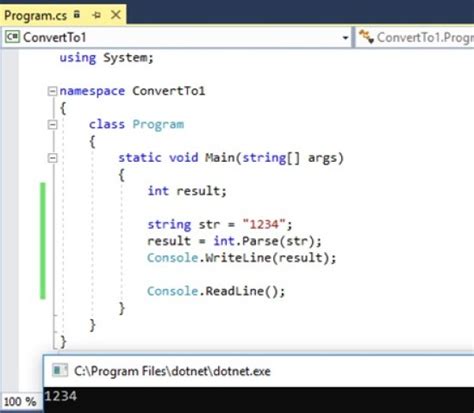Click the Program class name in code
The width and height of the screenshot is (474, 413).
158,125
